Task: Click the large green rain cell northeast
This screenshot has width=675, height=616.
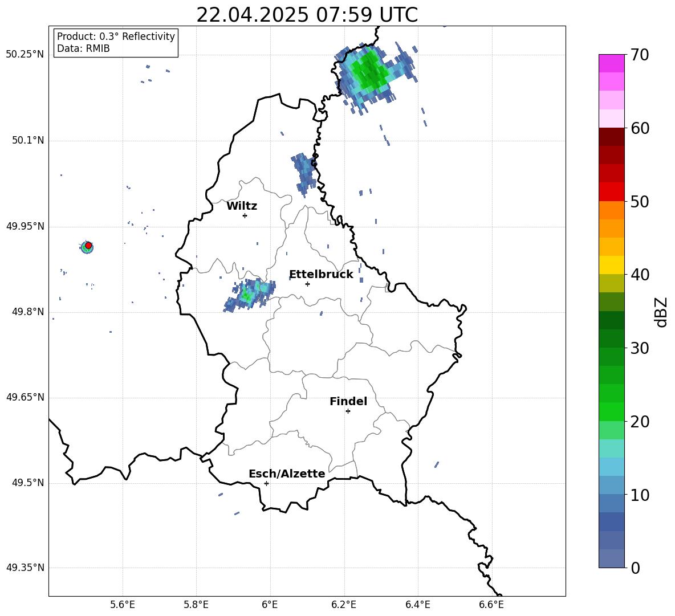Action: [x=368, y=72]
